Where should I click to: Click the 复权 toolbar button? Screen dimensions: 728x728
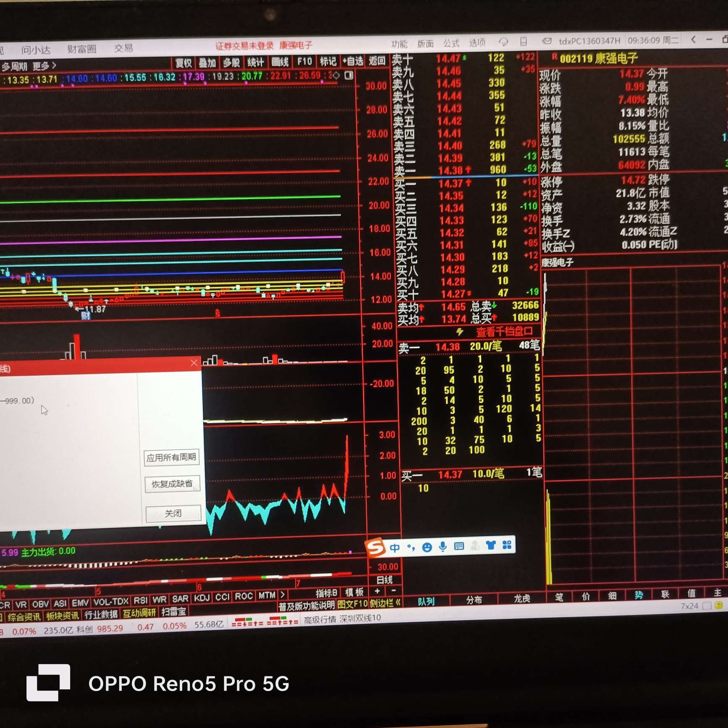pyautogui.click(x=183, y=63)
